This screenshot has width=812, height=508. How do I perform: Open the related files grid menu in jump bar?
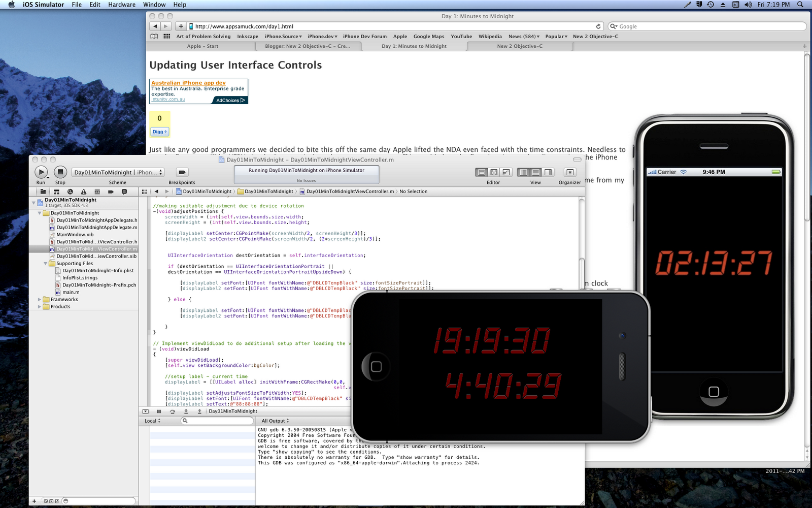[144, 192]
